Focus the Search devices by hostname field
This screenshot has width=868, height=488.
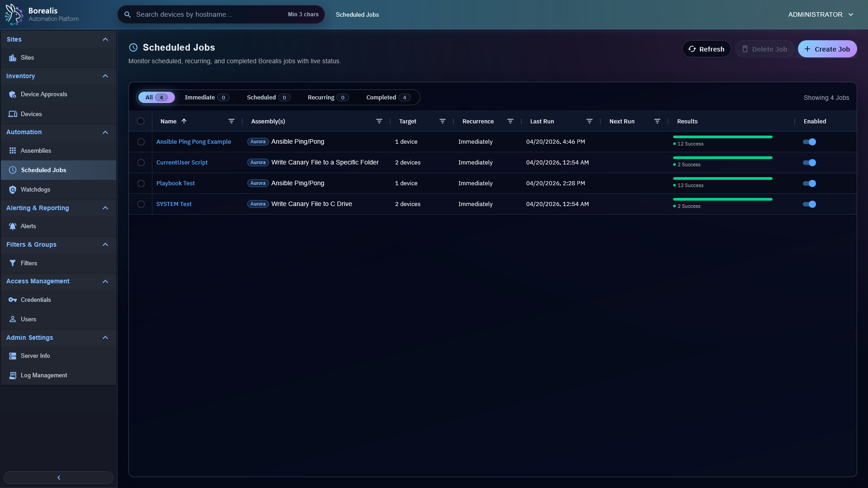tap(221, 14)
